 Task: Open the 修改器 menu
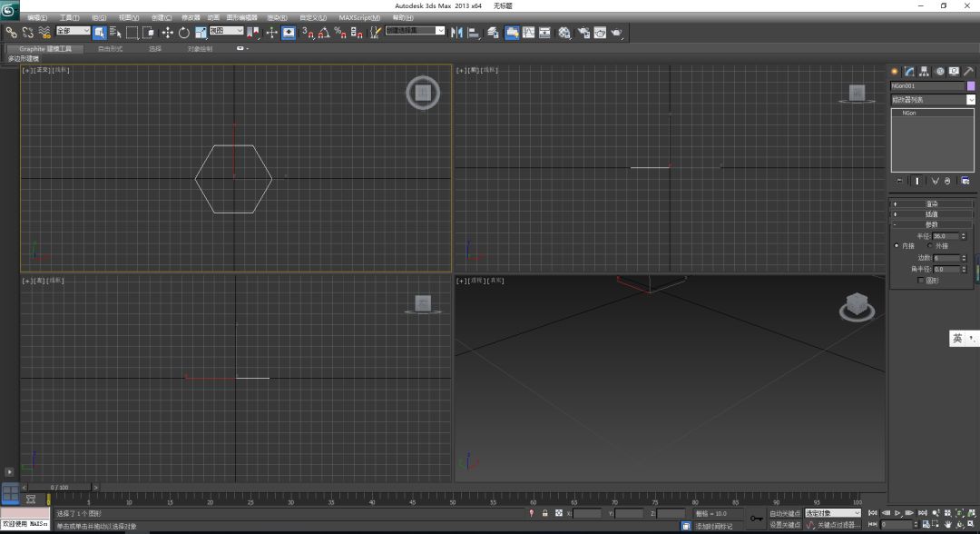(191, 17)
